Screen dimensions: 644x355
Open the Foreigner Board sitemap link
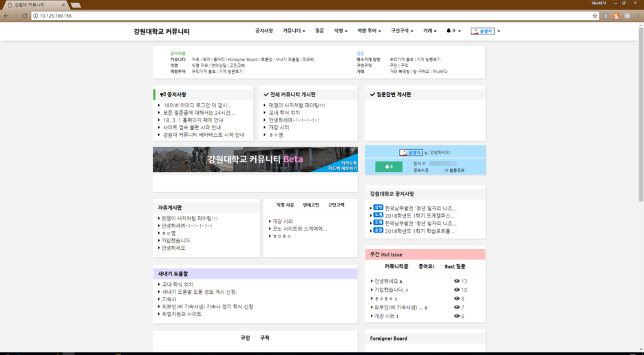pyautogui.click(x=243, y=60)
